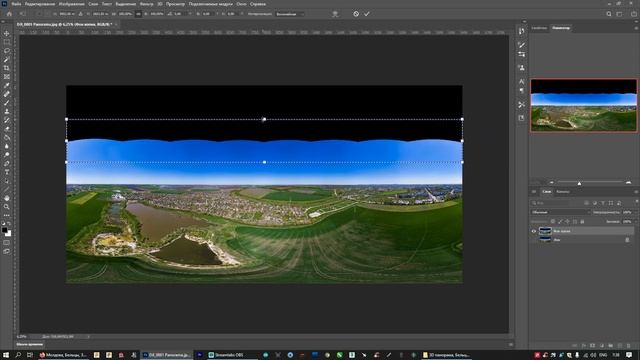Viewport: 640px width, 360px height.
Task: Open the workspace switcher at top right
Action: coord(620,14)
